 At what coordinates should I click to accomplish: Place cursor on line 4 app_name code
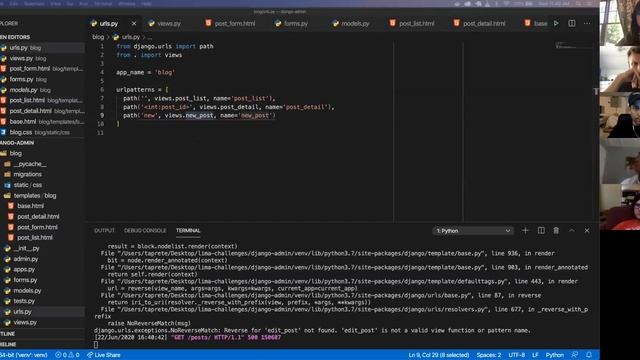click(145, 72)
